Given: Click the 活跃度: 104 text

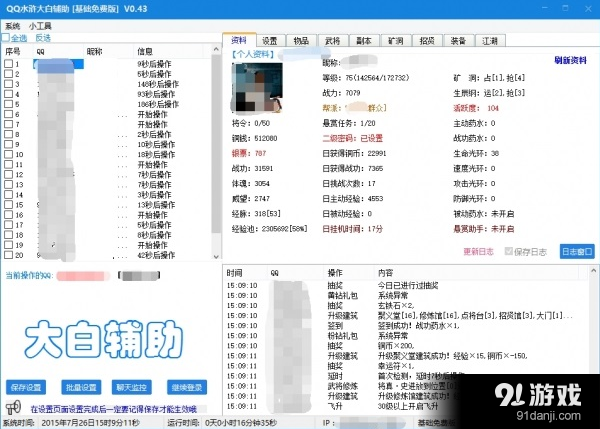Looking at the screenshot, I should [476, 108].
